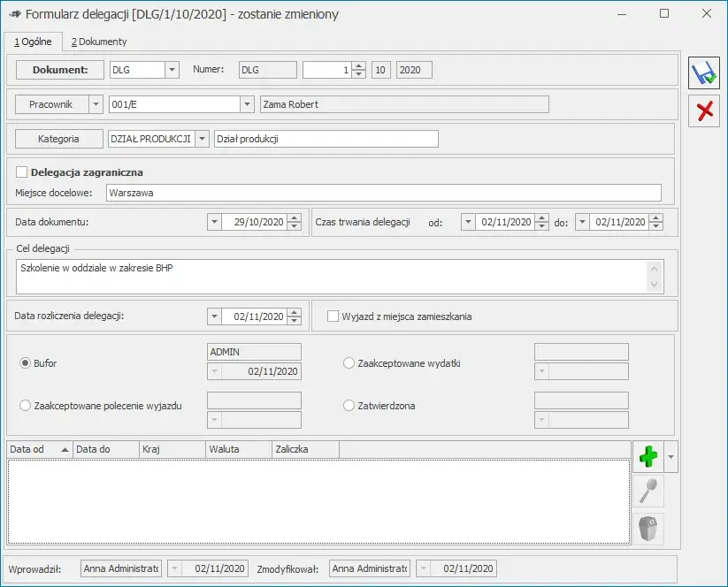This screenshot has width=728, height=587.
Task: Click the save document floppy disk icon
Action: pyautogui.click(x=704, y=72)
